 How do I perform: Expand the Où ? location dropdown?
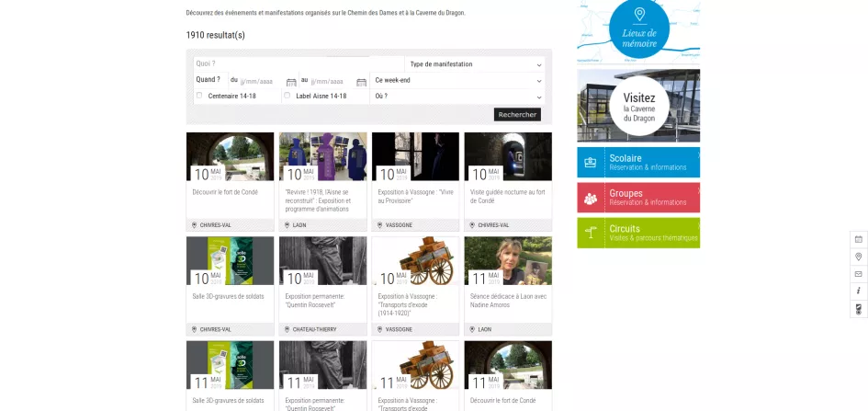(x=457, y=97)
